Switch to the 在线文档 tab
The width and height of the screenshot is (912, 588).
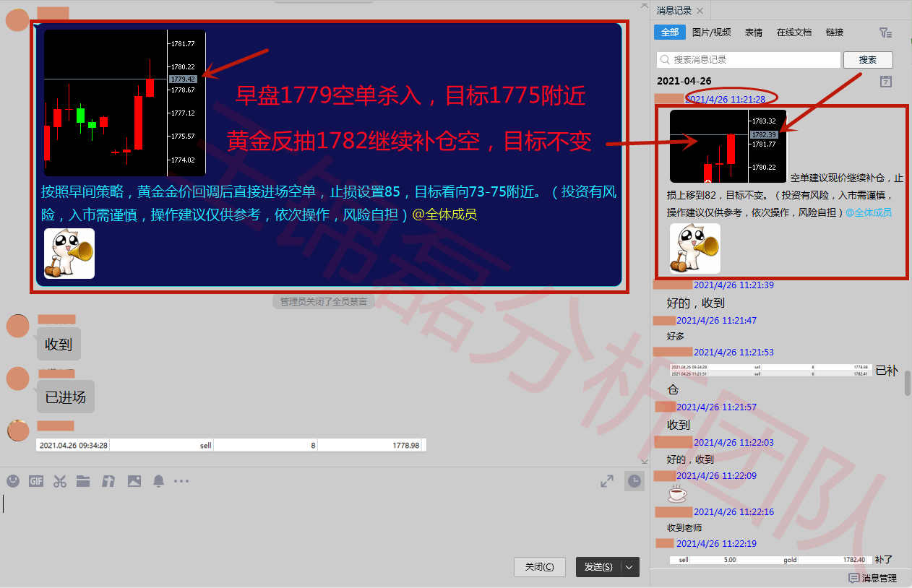point(793,33)
